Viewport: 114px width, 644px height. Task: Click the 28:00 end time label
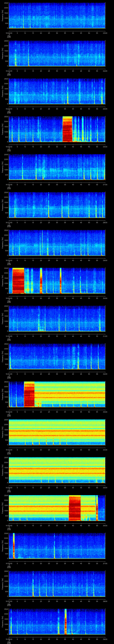click(105, 223)
